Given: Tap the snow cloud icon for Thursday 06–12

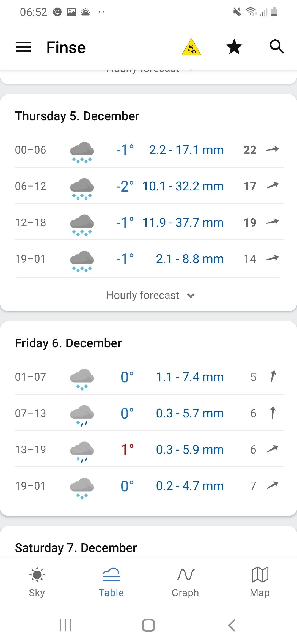Looking at the screenshot, I should [82, 188].
